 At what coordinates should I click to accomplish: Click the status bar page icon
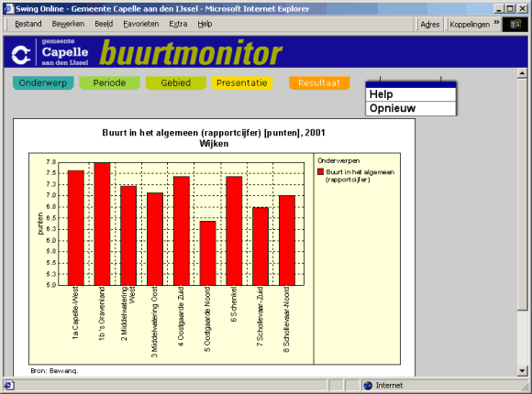click(x=9, y=385)
